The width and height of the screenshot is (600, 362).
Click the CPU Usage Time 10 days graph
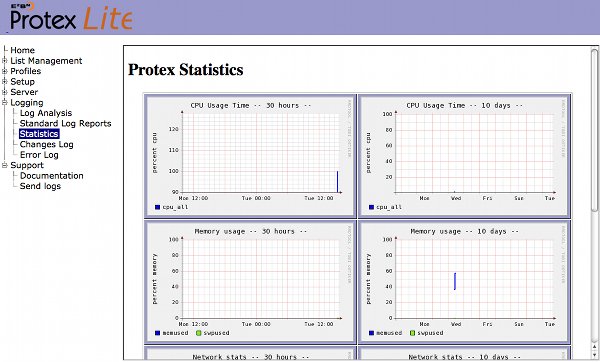click(x=465, y=156)
